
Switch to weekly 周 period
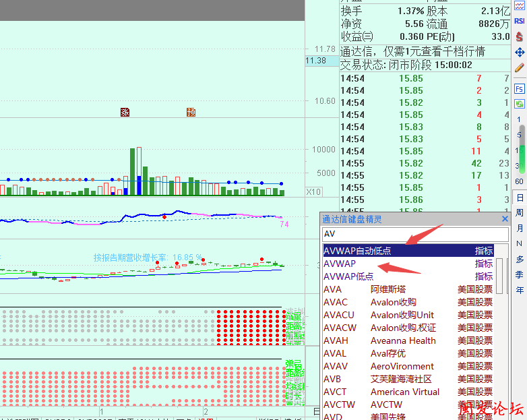coord(520,212)
